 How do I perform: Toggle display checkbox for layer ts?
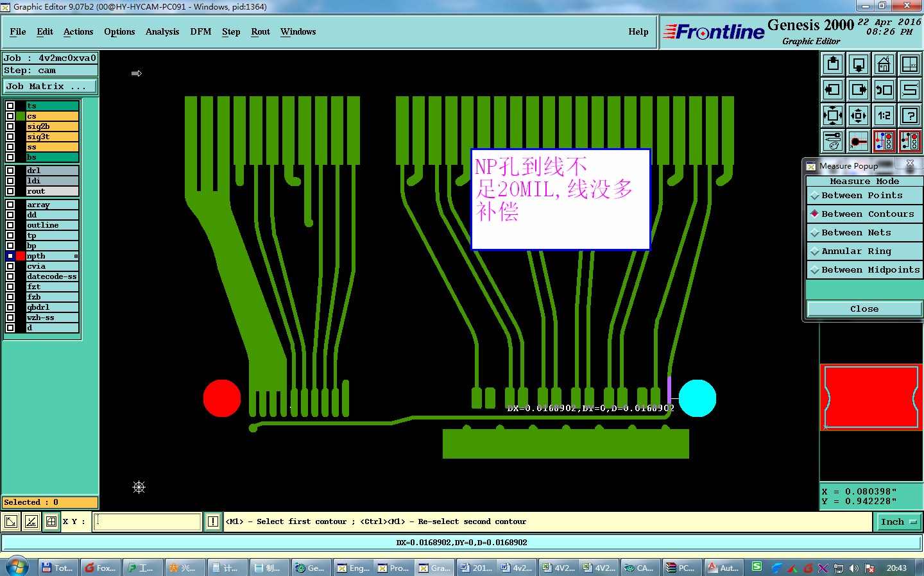click(x=10, y=106)
